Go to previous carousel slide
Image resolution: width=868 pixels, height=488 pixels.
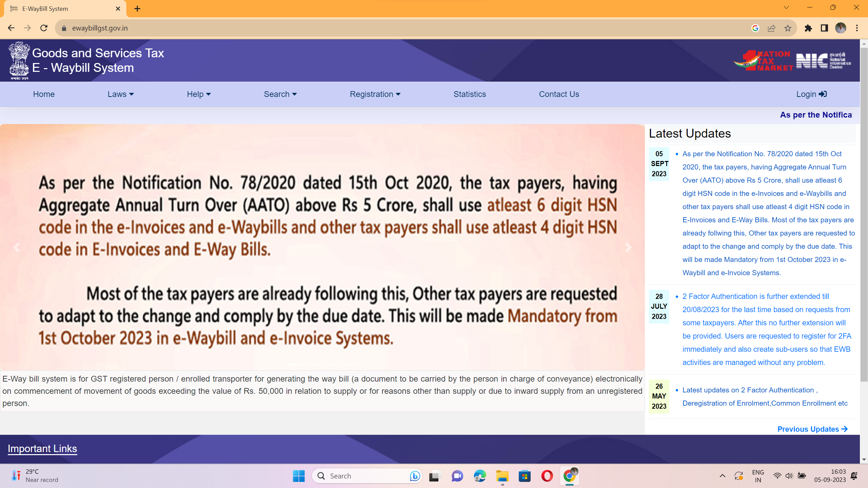pyautogui.click(x=16, y=247)
